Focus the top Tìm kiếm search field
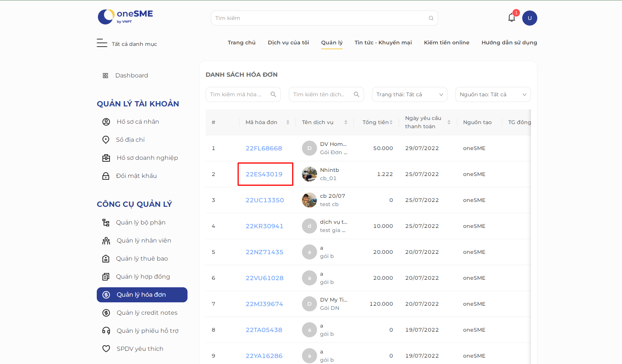The width and height of the screenshot is (622, 364). [x=324, y=18]
